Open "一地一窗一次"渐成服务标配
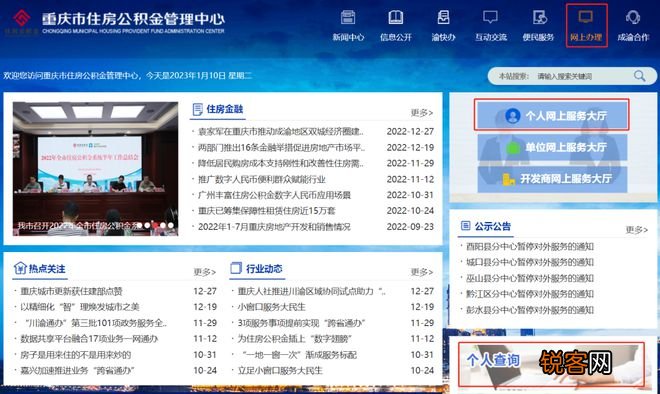The width and height of the screenshot is (660, 394). 299,355
